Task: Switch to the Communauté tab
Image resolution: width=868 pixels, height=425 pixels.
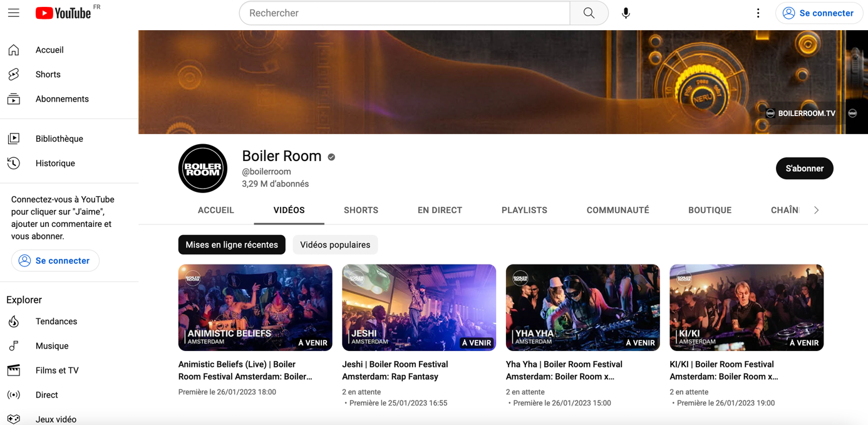Action: (x=617, y=210)
